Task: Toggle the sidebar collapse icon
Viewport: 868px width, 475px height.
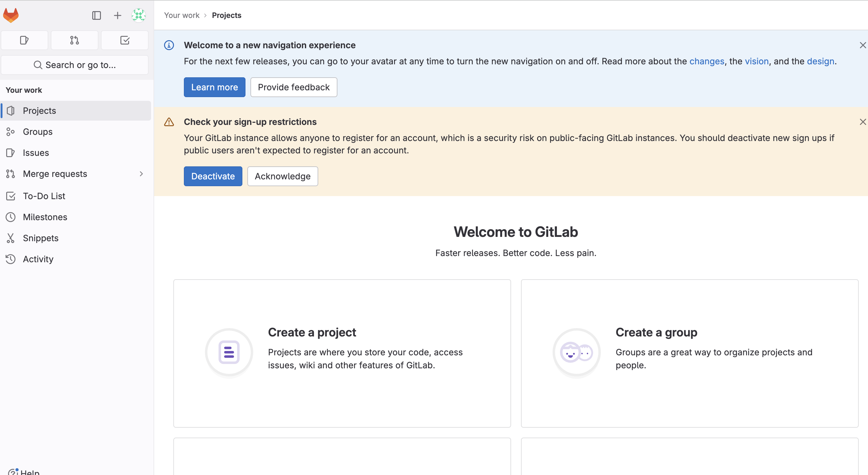Action: (x=96, y=15)
